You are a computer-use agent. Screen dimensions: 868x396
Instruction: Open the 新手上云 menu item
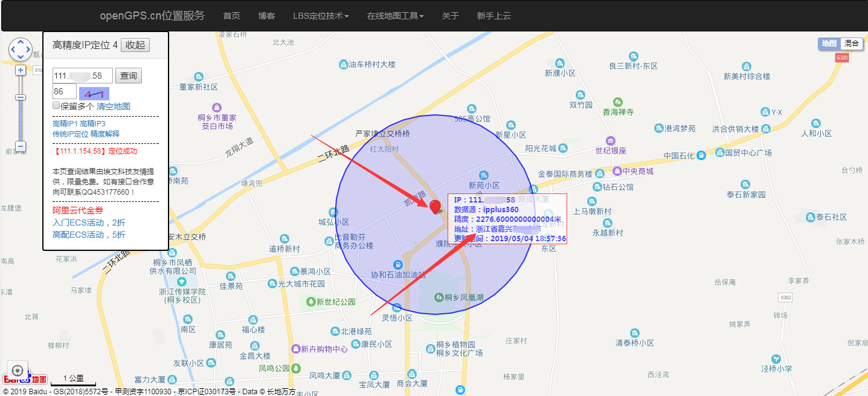click(x=493, y=16)
